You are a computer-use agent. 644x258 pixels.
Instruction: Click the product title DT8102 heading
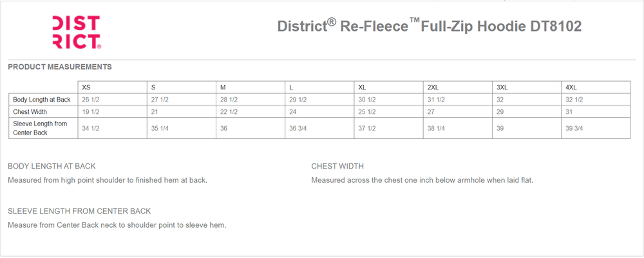click(x=429, y=26)
